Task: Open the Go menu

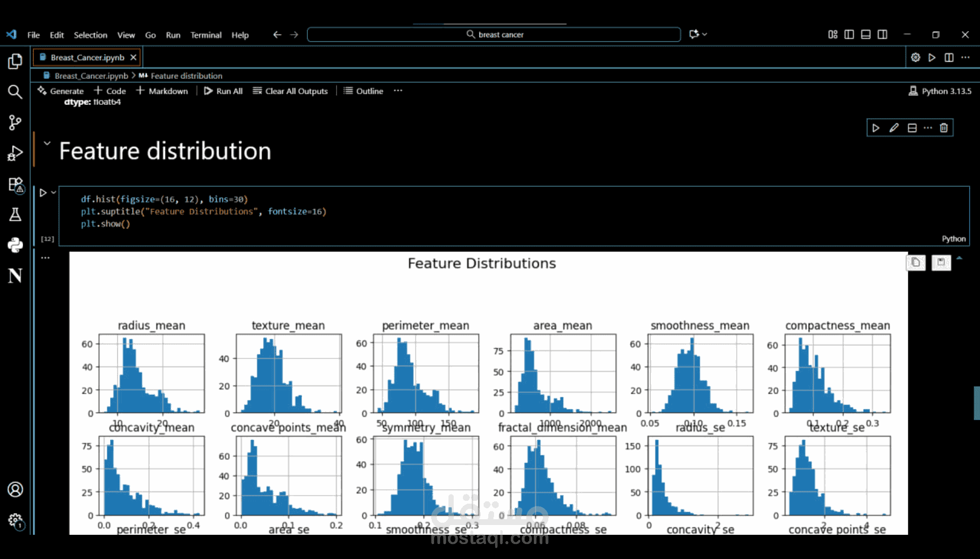Action: click(x=150, y=35)
